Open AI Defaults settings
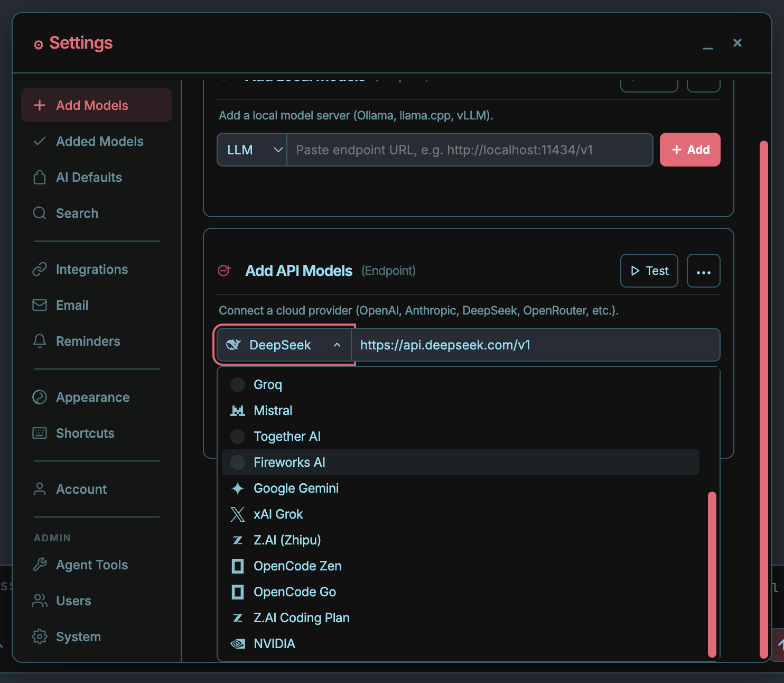The height and width of the screenshot is (683, 784). pyautogui.click(x=97, y=177)
